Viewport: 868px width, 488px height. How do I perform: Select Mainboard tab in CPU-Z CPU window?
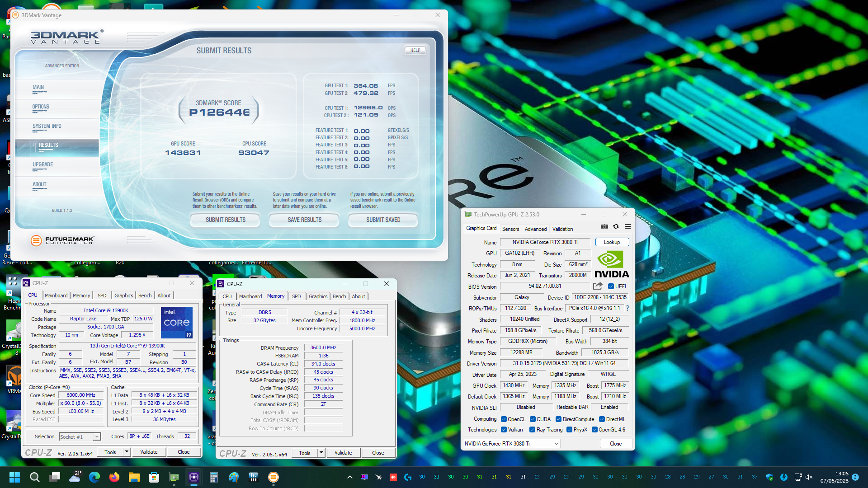[x=56, y=296]
